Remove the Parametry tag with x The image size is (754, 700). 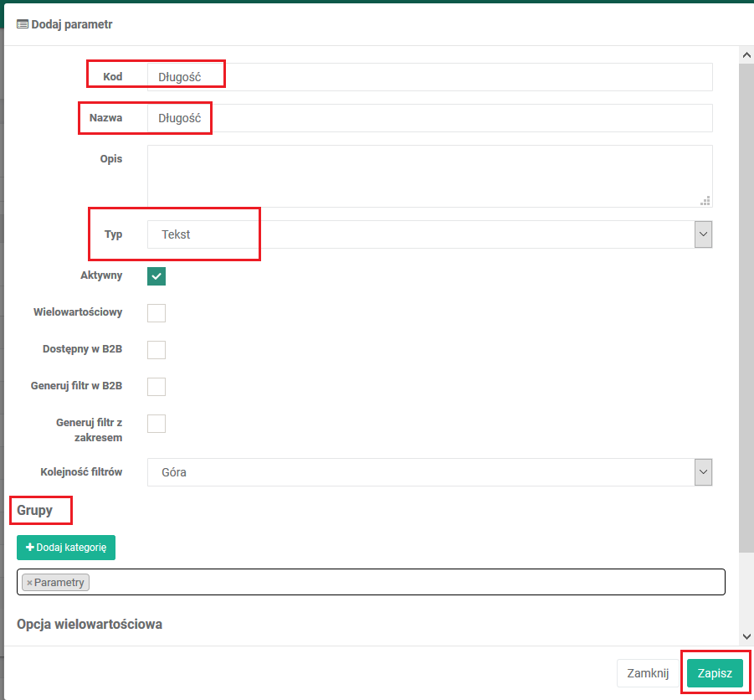pos(29,583)
